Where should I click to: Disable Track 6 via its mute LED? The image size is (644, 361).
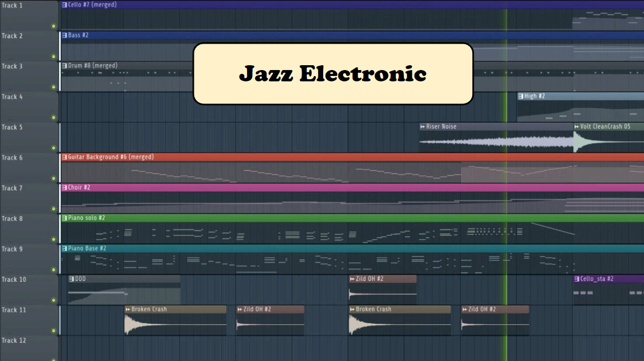tap(53, 178)
